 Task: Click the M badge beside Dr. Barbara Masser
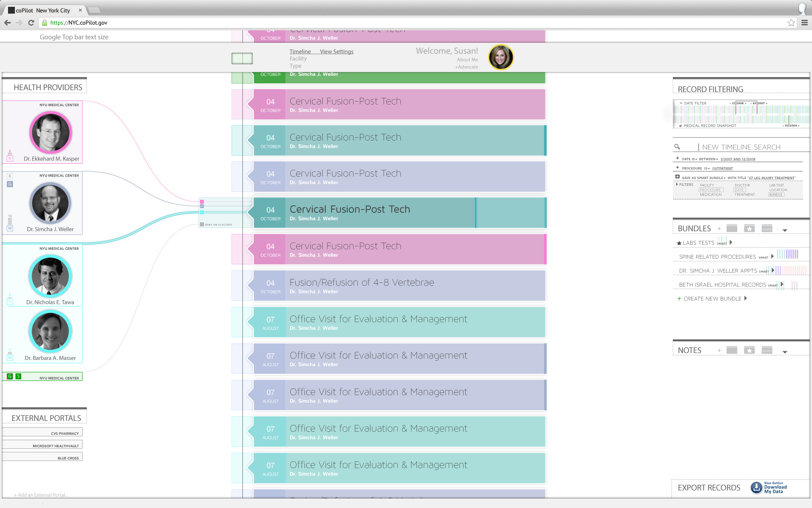point(10,358)
